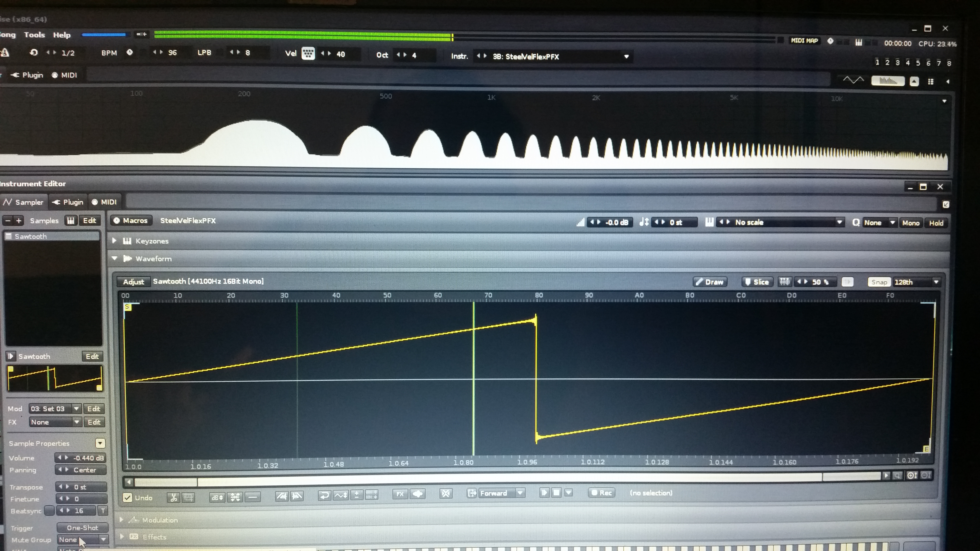Viewport: 980px width, 551px height.
Task: Click the fade in waveform icon
Action: [x=282, y=496]
